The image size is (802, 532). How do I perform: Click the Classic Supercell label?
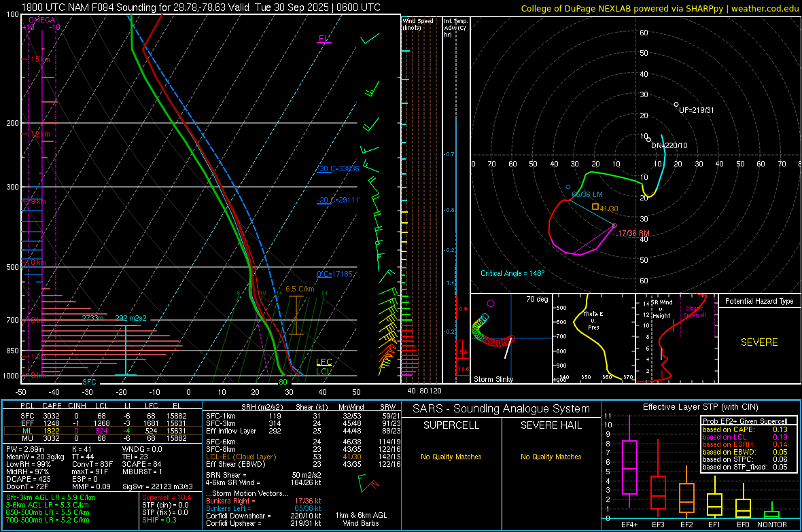pyautogui.click(x=694, y=312)
